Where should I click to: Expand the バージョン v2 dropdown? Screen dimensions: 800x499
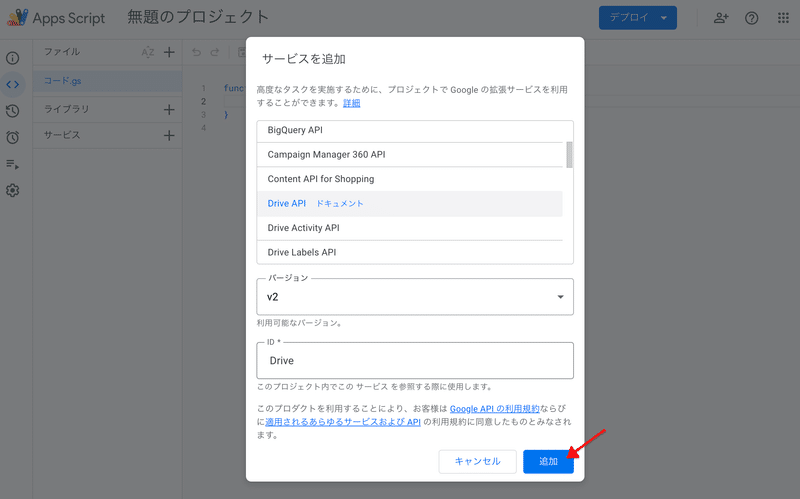(415, 297)
